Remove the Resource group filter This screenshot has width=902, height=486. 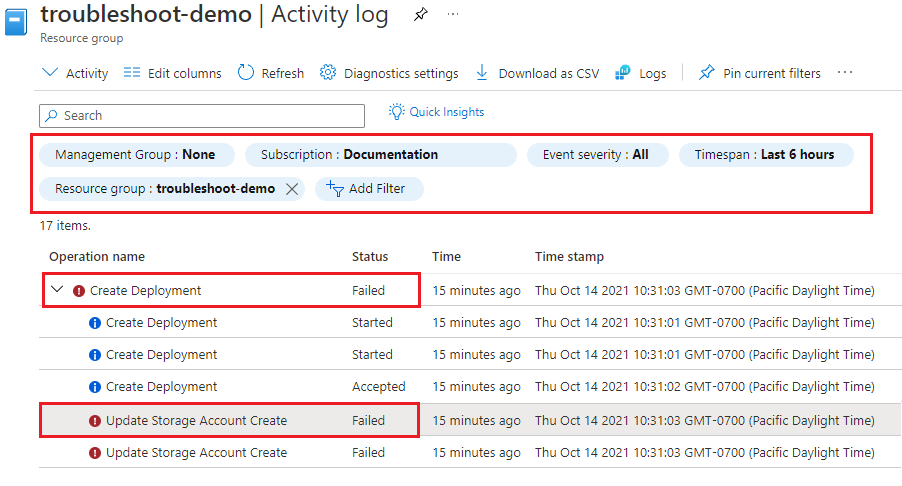pyautogui.click(x=292, y=189)
